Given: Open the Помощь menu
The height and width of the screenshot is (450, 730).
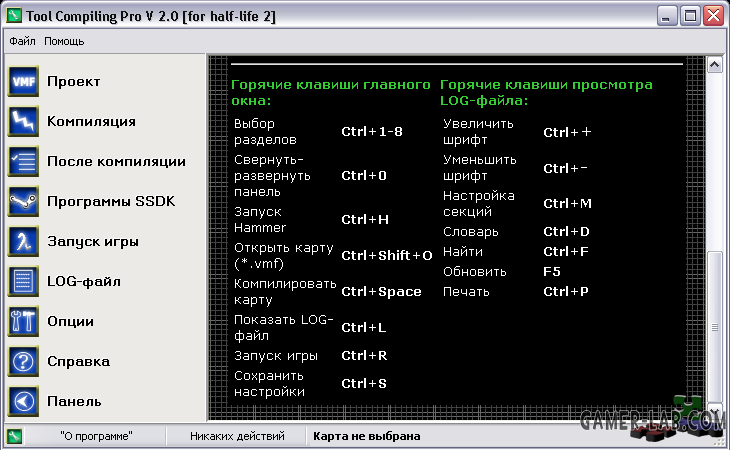Looking at the screenshot, I should [x=64, y=41].
